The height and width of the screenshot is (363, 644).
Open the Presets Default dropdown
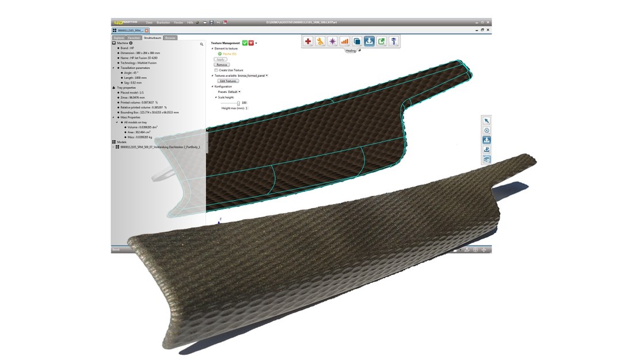[x=234, y=92]
